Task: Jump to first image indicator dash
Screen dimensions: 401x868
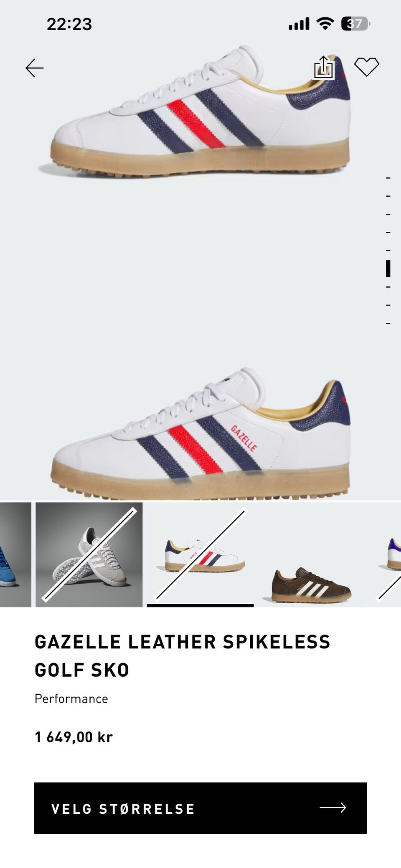Action: pos(388,178)
